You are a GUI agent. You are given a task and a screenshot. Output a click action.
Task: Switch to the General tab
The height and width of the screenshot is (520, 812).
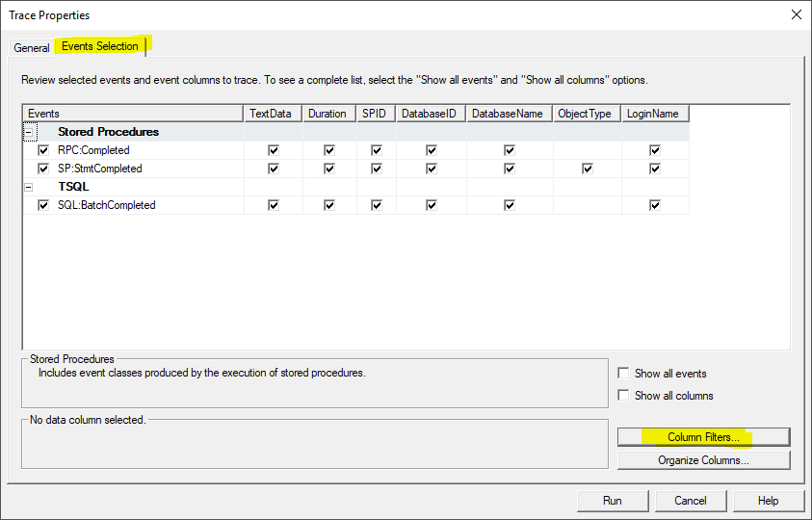32,47
